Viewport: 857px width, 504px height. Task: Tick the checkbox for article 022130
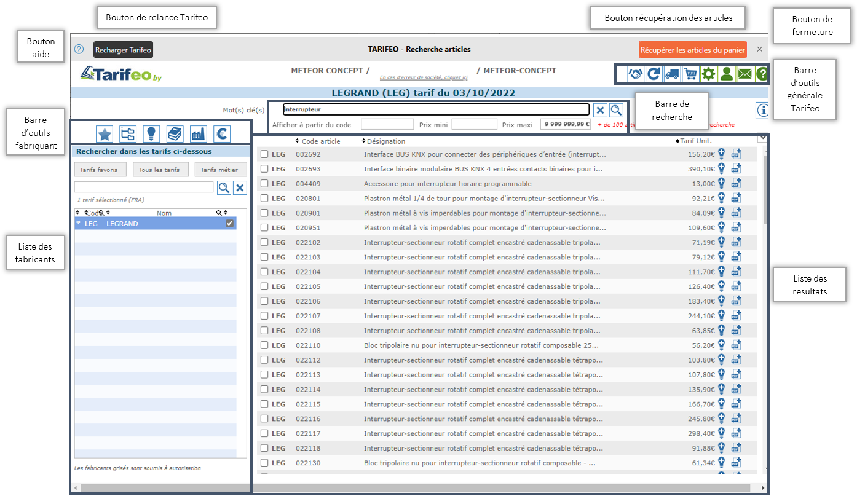tap(264, 463)
